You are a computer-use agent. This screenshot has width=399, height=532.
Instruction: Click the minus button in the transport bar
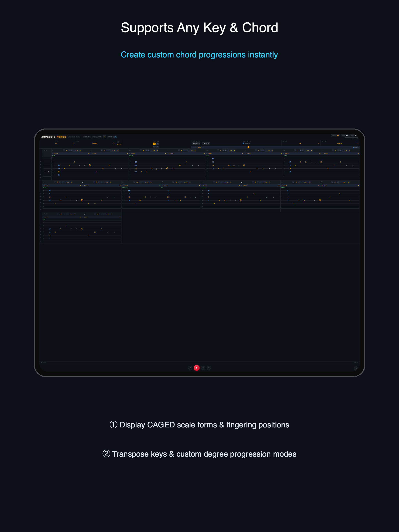tap(209, 368)
